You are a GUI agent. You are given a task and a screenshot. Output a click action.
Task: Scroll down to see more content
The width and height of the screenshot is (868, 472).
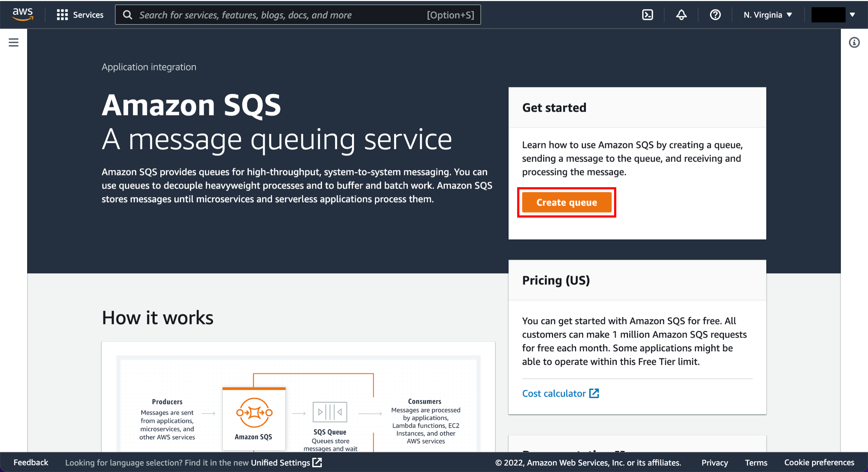[x=567, y=202]
